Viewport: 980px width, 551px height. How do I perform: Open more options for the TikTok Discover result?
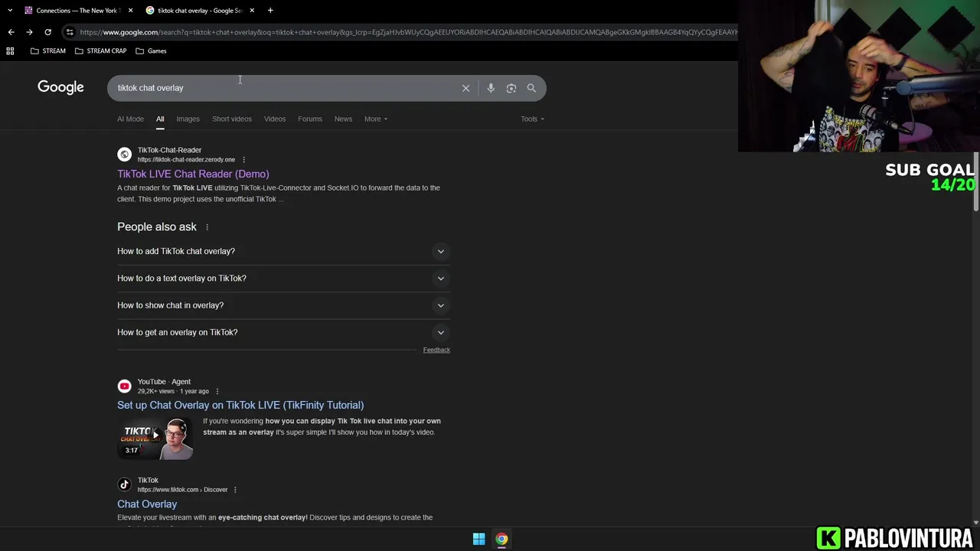(235, 490)
